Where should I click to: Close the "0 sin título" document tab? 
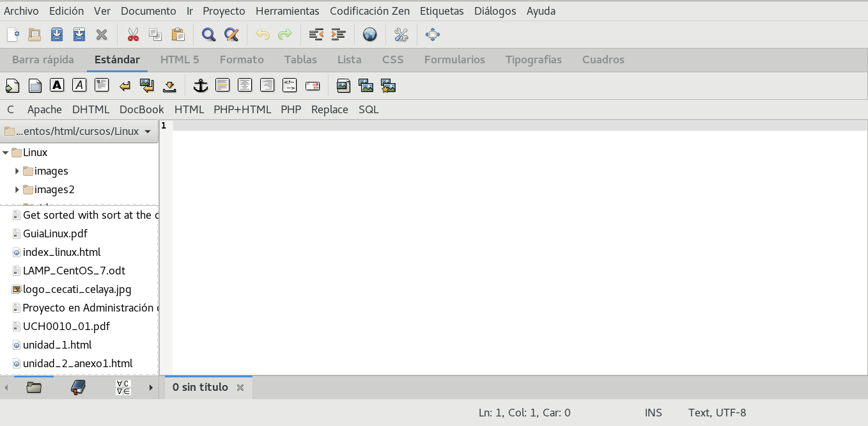click(x=240, y=388)
